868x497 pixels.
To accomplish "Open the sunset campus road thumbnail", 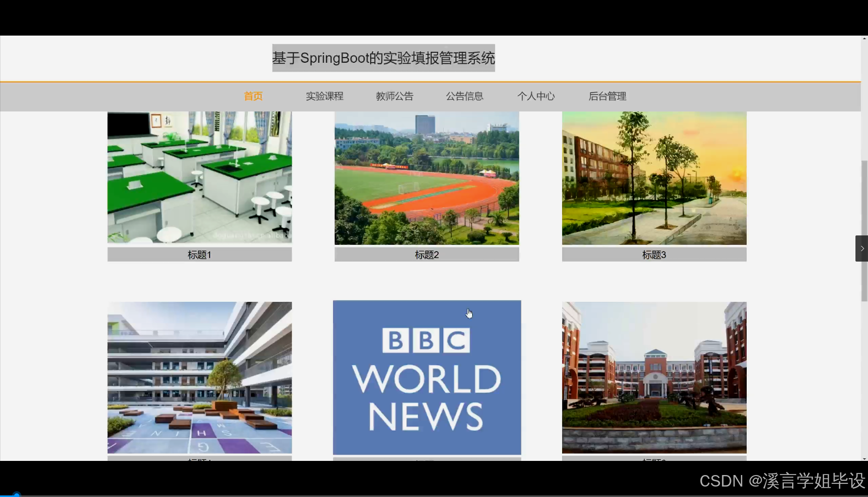I will pyautogui.click(x=654, y=178).
